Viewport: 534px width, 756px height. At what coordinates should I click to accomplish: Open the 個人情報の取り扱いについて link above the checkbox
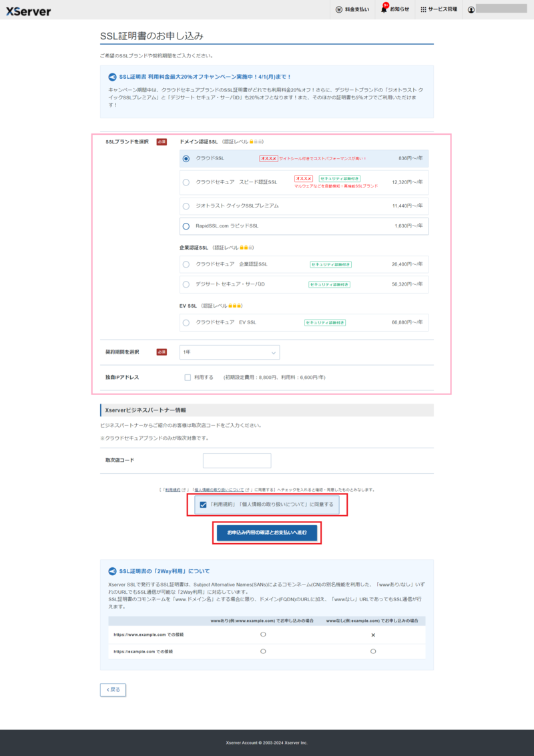218,490
